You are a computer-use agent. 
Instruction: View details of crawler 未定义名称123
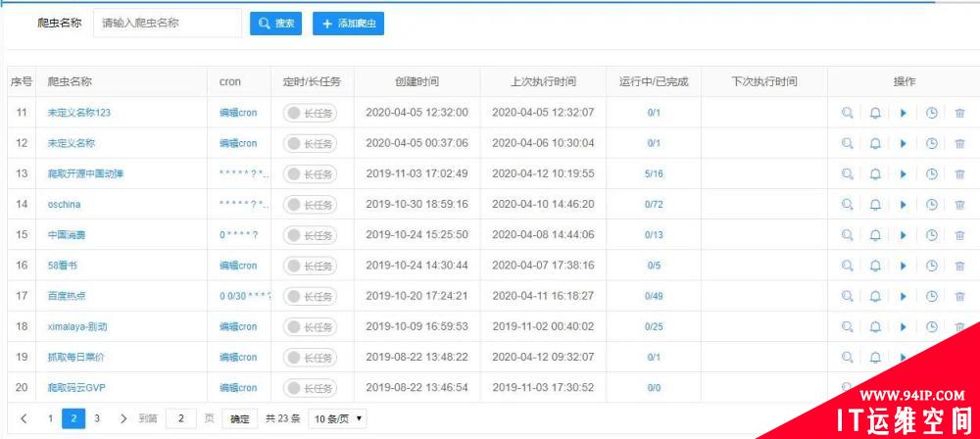[847, 114]
